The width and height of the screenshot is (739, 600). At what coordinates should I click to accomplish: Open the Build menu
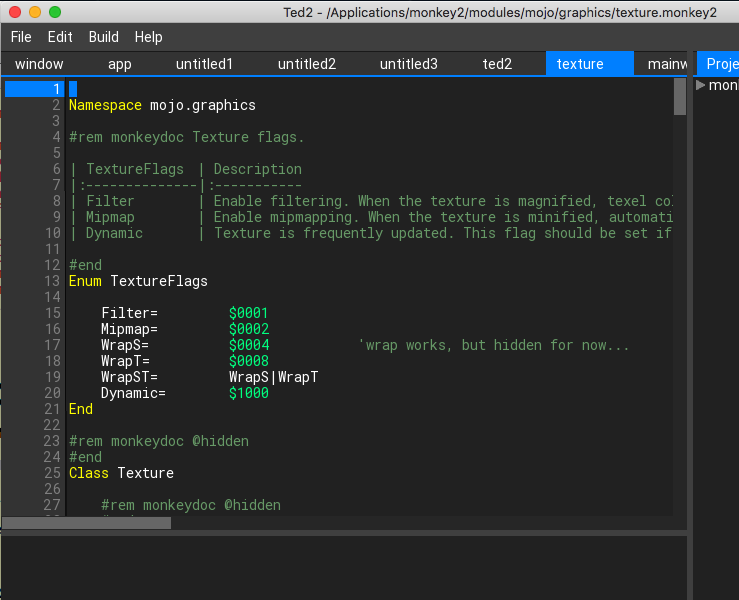click(x=103, y=37)
